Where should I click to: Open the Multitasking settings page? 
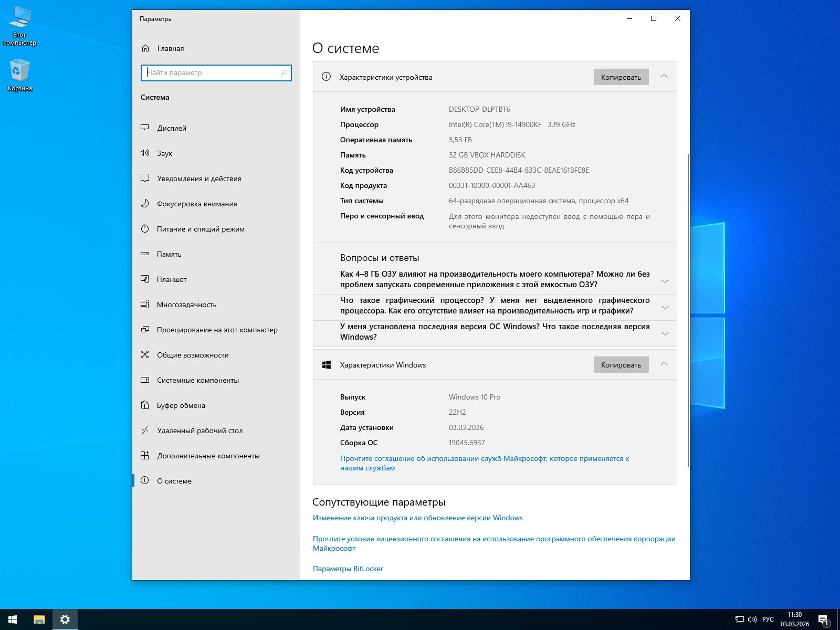[x=186, y=304]
